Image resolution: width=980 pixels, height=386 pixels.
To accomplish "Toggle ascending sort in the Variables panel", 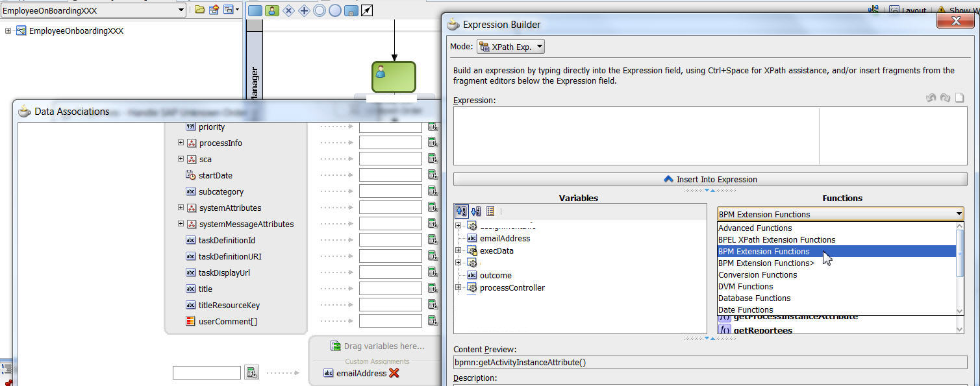I will (461, 210).
